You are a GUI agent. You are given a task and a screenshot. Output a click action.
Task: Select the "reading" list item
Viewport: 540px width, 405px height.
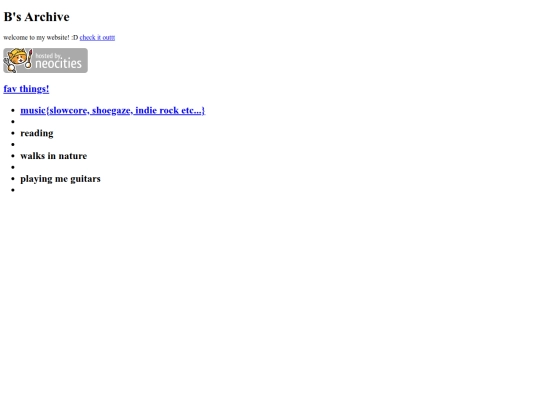pyautogui.click(x=37, y=133)
